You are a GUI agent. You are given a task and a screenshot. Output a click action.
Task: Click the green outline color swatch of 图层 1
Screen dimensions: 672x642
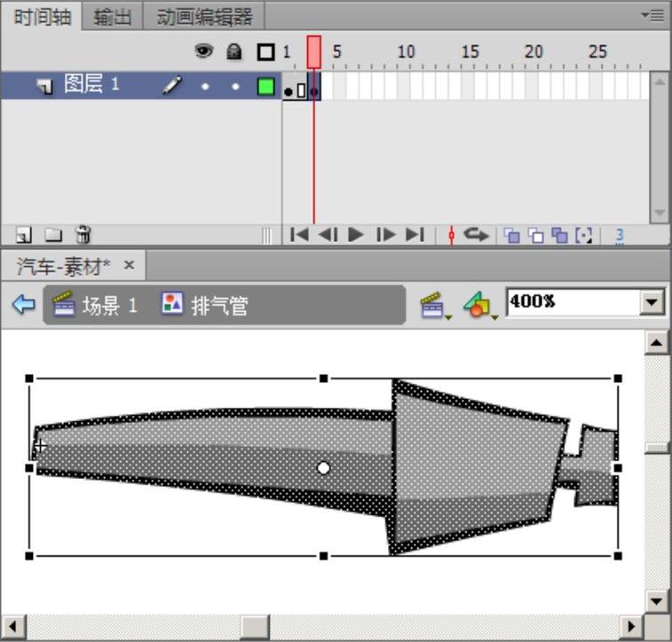click(x=266, y=86)
